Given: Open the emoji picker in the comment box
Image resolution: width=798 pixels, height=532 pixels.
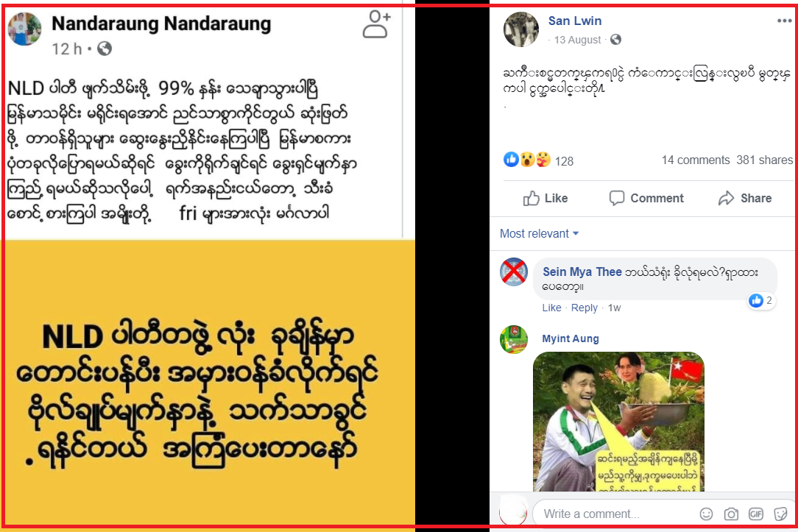Looking at the screenshot, I should [x=707, y=514].
